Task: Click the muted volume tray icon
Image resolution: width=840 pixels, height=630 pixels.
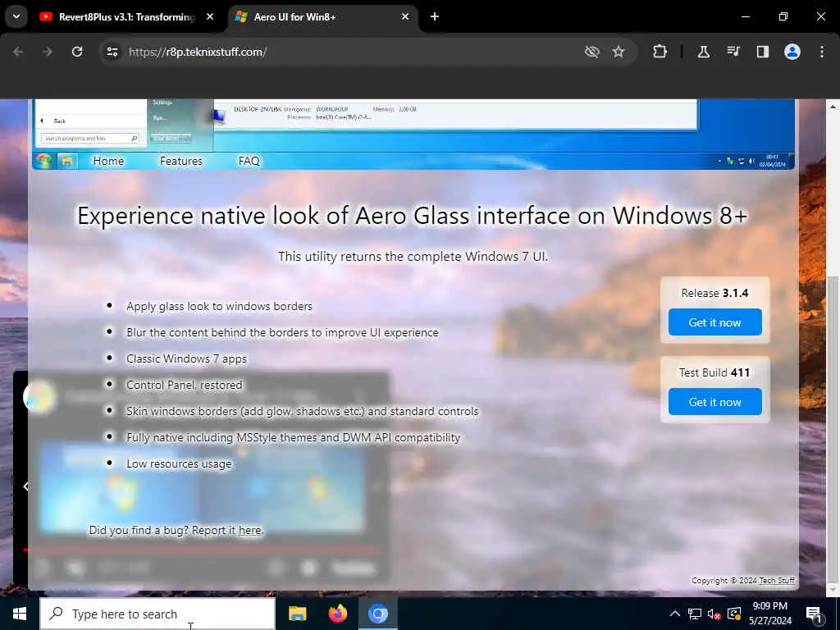Action: pyautogui.click(x=714, y=614)
